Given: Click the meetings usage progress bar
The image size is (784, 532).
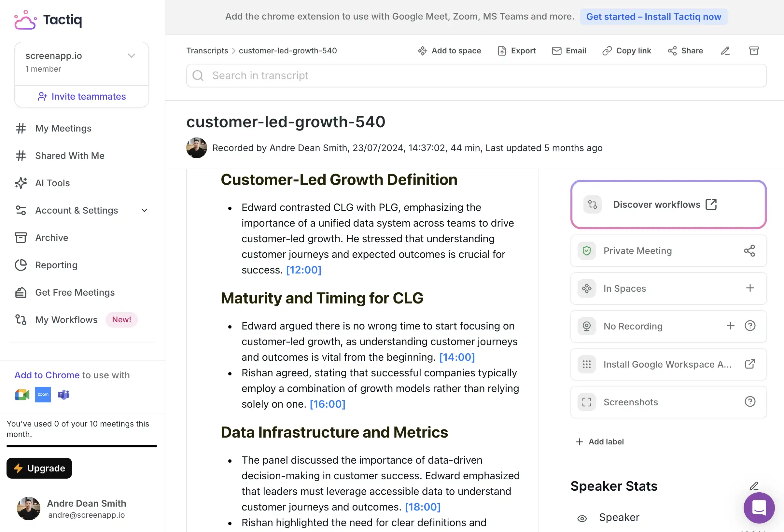Looking at the screenshot, I should (x=82, y=446).
